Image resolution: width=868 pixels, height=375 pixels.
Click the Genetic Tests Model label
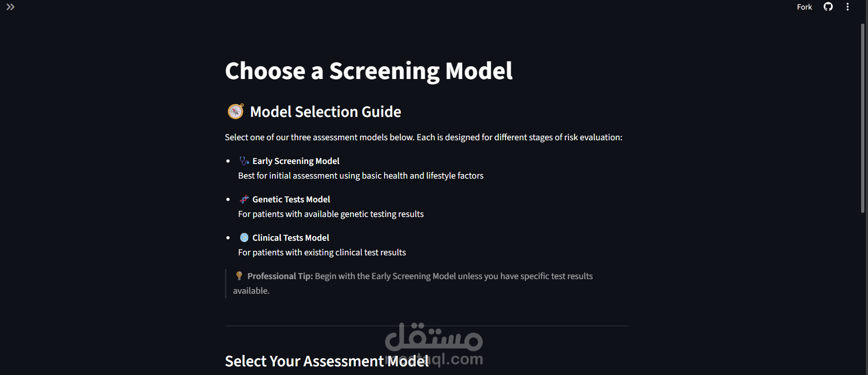tap(291, 199)
